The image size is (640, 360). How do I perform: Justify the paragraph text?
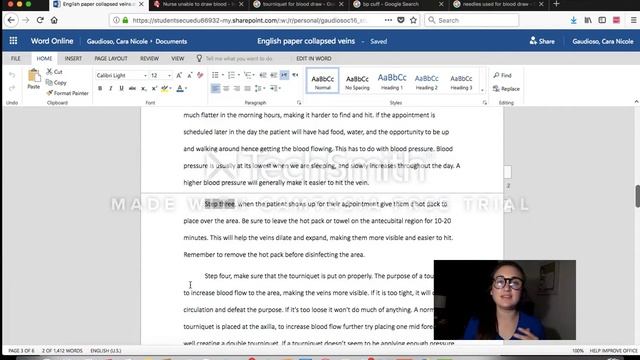[x=247, y=88]
